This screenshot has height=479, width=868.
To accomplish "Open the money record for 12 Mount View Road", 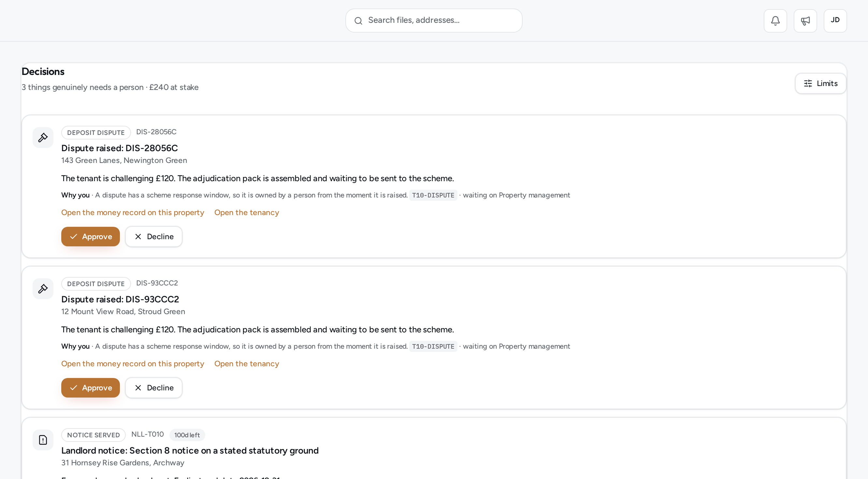I will (132, 363).
